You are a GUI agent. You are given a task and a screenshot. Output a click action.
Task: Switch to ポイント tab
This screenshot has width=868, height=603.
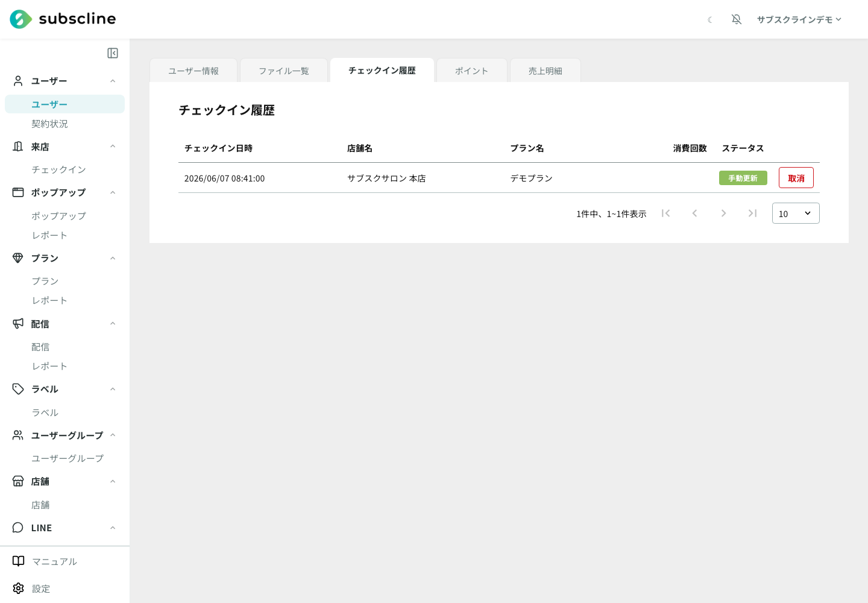(472, 71)
